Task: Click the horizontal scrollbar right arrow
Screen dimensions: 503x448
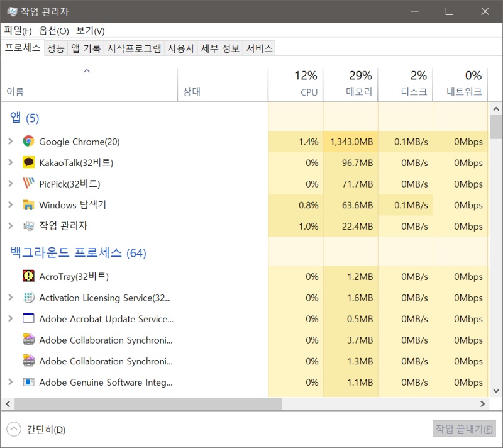Action: (x=482, y=404)
